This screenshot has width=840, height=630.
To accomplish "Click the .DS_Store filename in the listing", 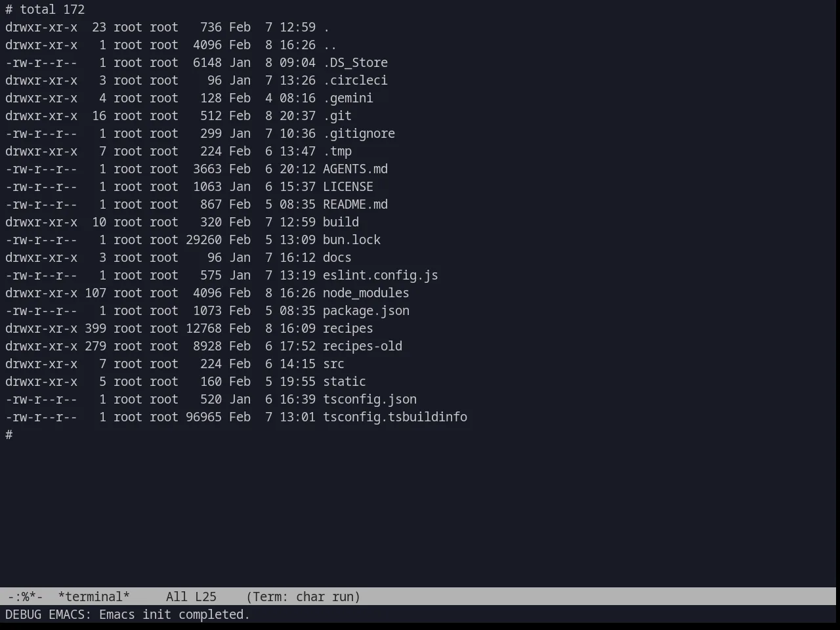I will click(x=355, y=62).
